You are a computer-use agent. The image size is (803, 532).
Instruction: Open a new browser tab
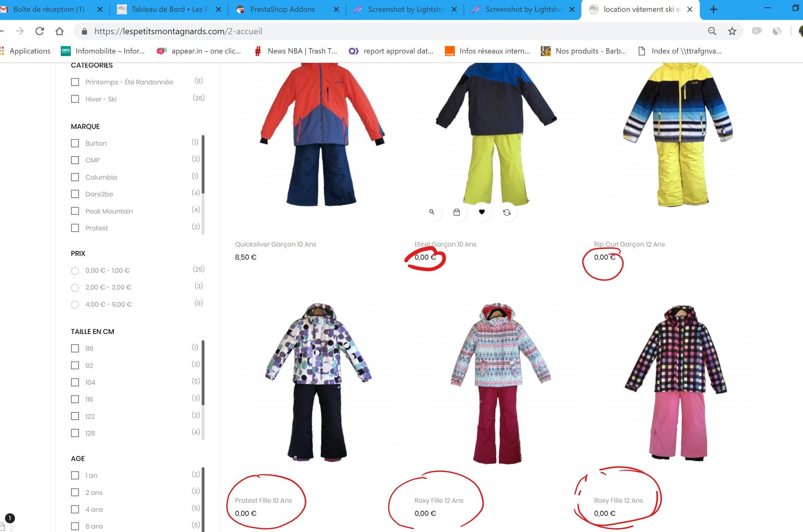point(713,9)
